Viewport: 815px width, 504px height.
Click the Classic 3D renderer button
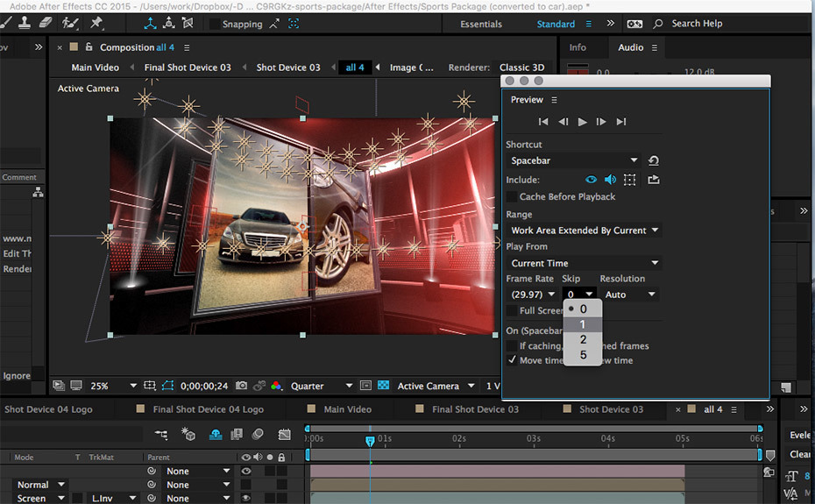521,67
